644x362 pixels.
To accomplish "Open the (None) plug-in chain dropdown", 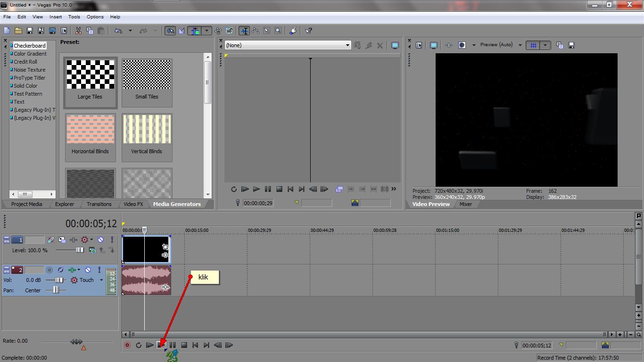I will coord(348,45).
